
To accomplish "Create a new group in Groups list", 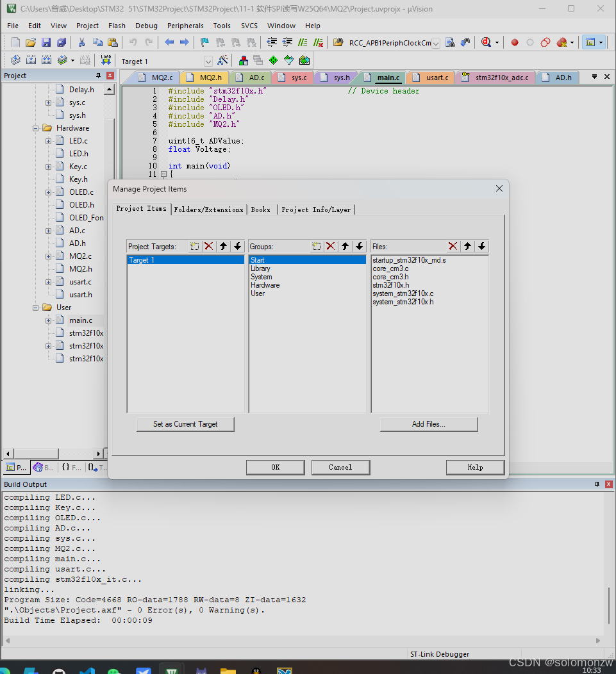I will [316, 246].
